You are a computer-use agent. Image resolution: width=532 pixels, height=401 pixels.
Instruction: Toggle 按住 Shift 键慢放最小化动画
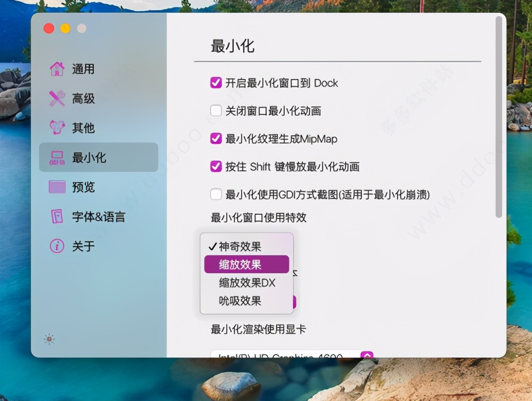pos(216,166)
